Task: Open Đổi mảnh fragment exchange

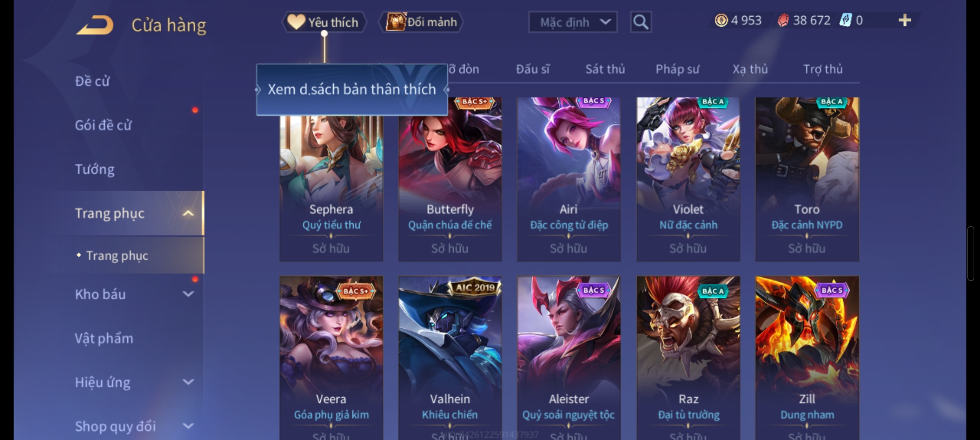Action: pyautogui.click(x=421, y=22)
